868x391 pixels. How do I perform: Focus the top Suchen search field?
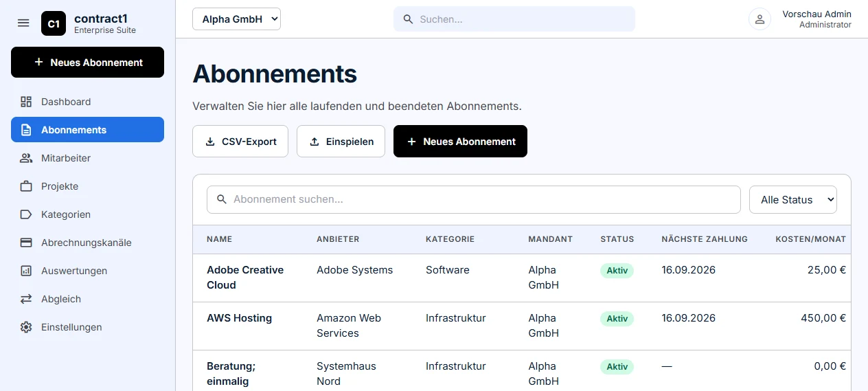(x=514, y=19)
